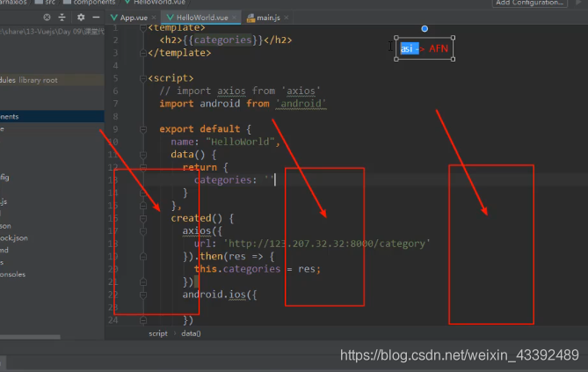Image resolution: width=588 pixels, height=372 pixels.
Task: Select the HelloWorld.vue editor tab
Action: click(202, 18)
